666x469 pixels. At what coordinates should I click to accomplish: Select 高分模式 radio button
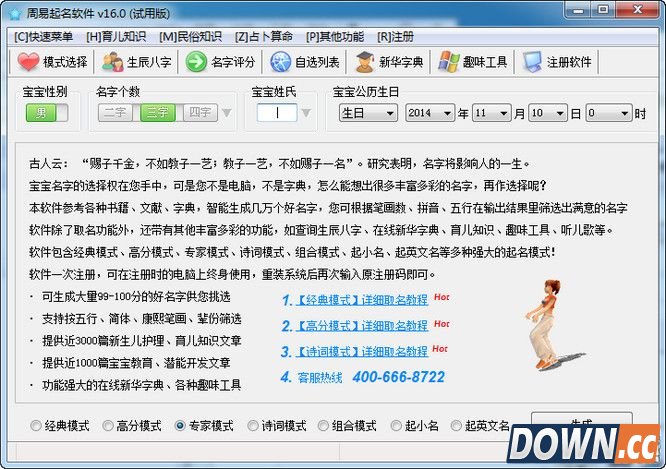pos(108,425)
